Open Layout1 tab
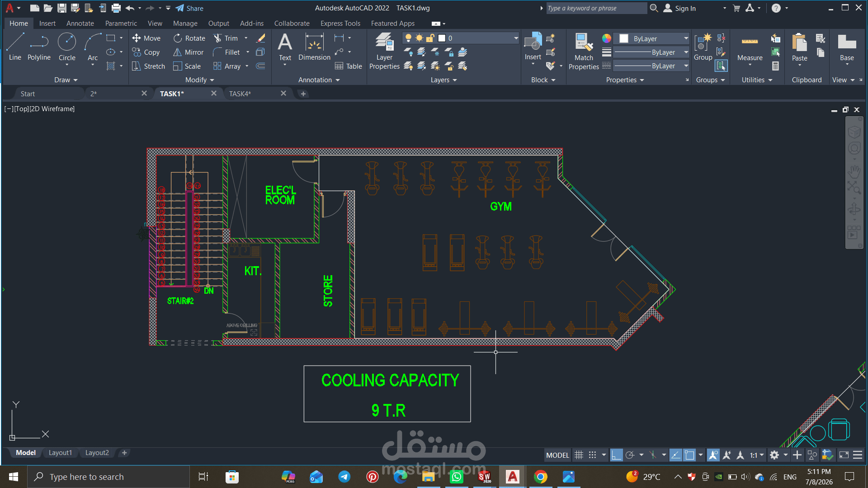 click(x=60, y=453)
